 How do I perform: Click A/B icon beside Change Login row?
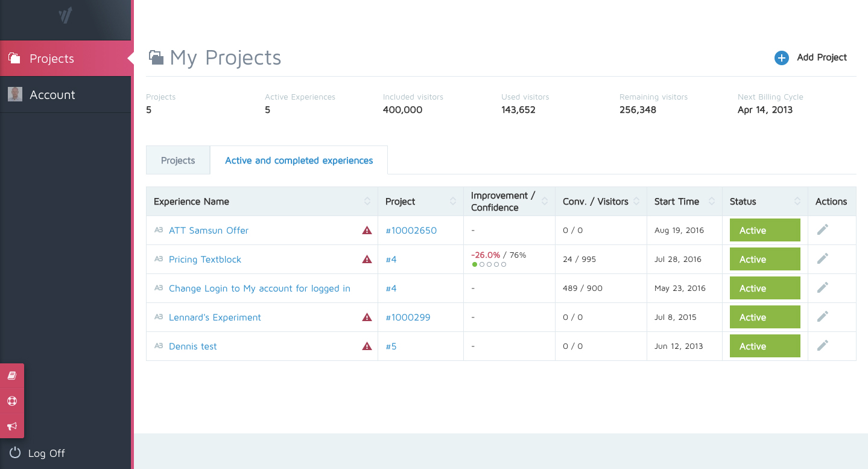(159, 288)
